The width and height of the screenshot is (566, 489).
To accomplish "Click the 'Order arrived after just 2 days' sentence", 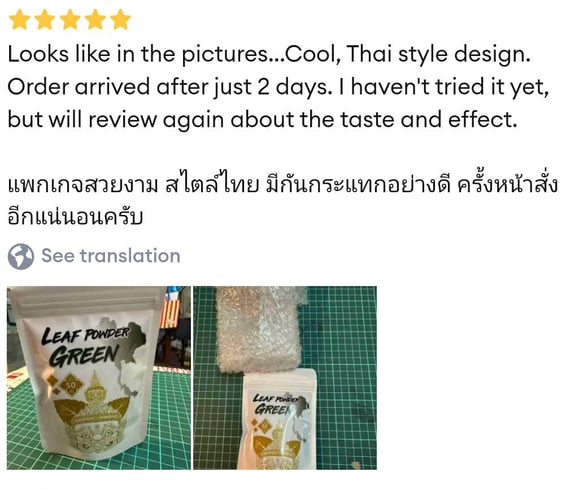I will 170,87.
